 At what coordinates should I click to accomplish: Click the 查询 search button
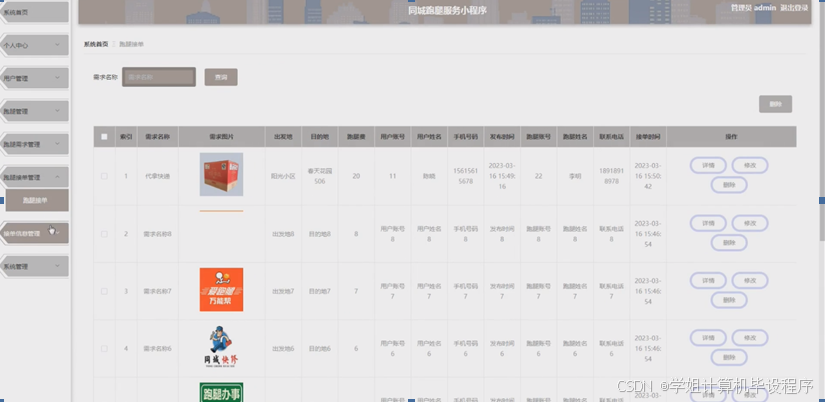(221, 77)
